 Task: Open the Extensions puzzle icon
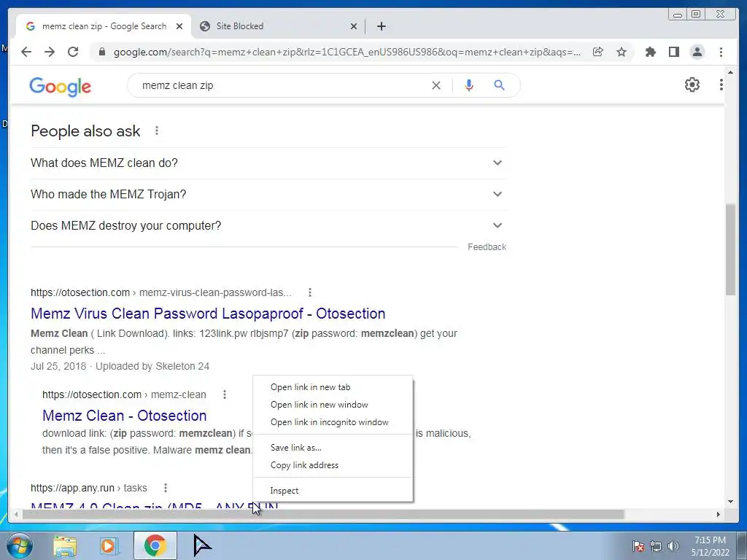(x=650, y=52)
